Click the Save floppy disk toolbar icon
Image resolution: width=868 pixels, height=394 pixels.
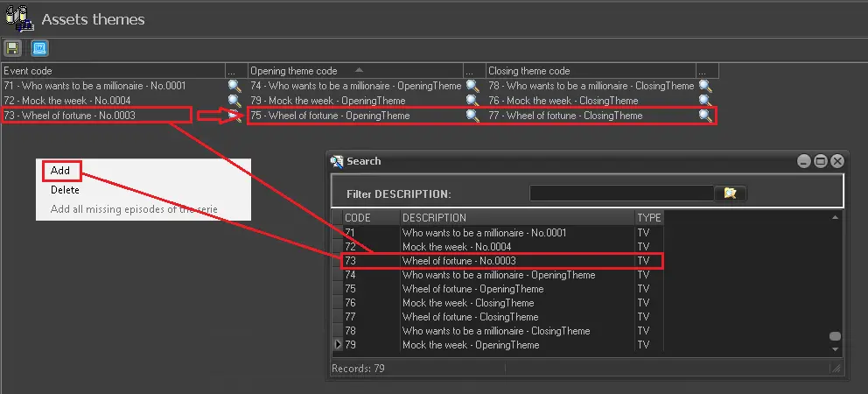tap(13, 48)
